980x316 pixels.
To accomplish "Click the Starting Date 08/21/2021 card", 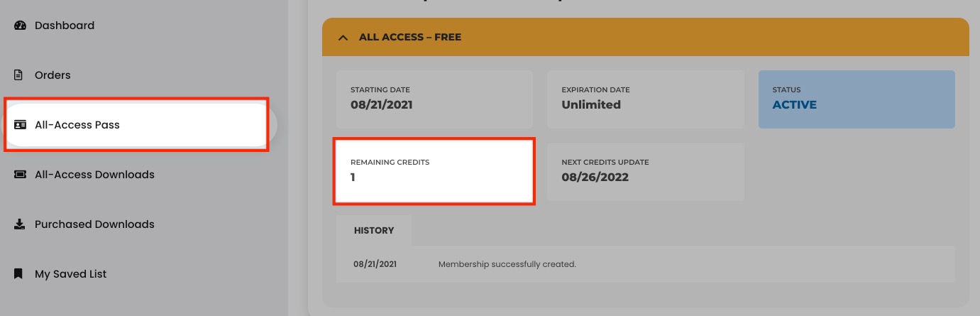I will (x=434, y=99).
